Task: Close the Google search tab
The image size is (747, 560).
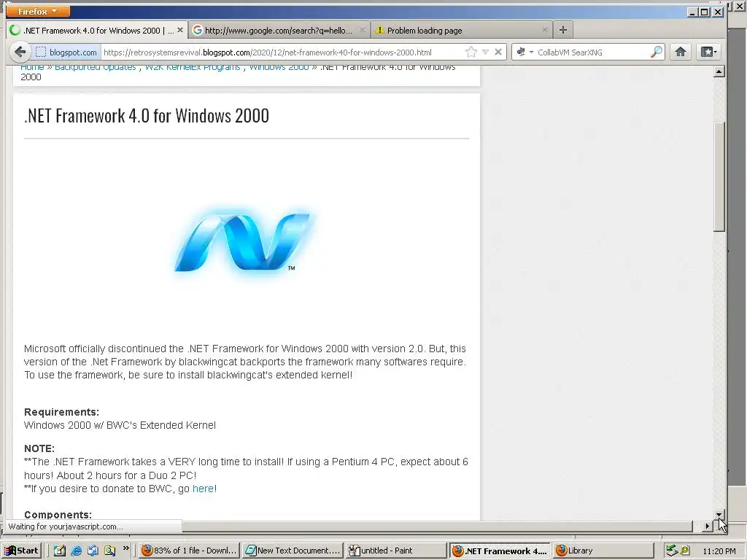Action: [362, 30]
